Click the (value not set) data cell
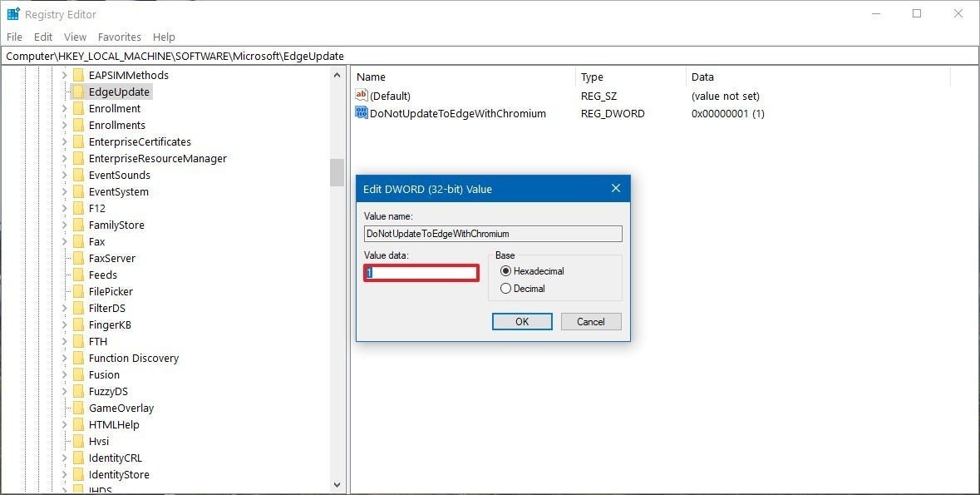The image size is (980, 495). click(725, 96)
